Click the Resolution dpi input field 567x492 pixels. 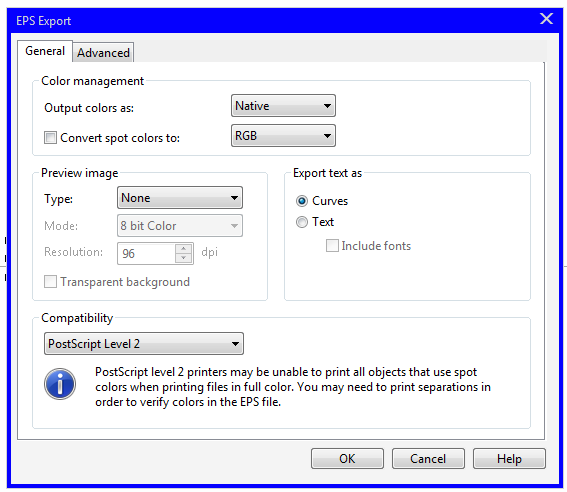(146, 253)
